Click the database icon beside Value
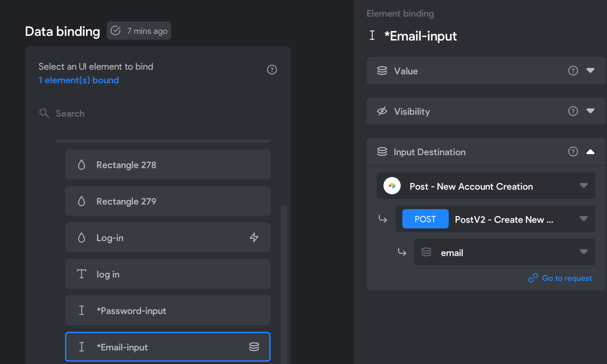 382,71
